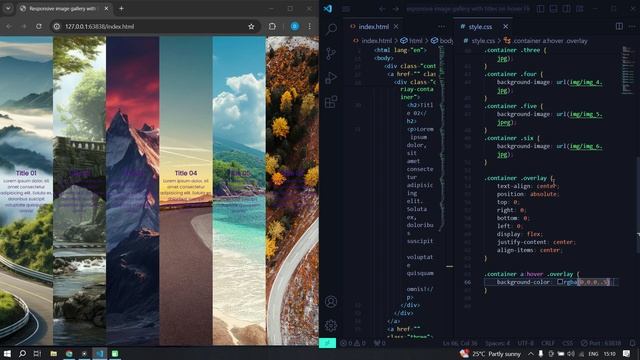Open More Actions for the index.html editor group
Screen dimensions: 640x360
pos(442,27)
